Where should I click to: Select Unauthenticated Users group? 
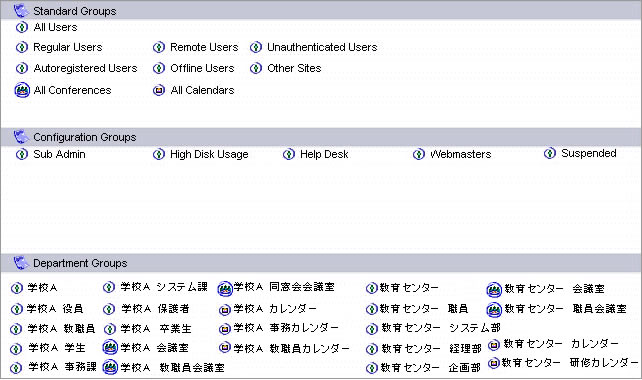(322, 48)
